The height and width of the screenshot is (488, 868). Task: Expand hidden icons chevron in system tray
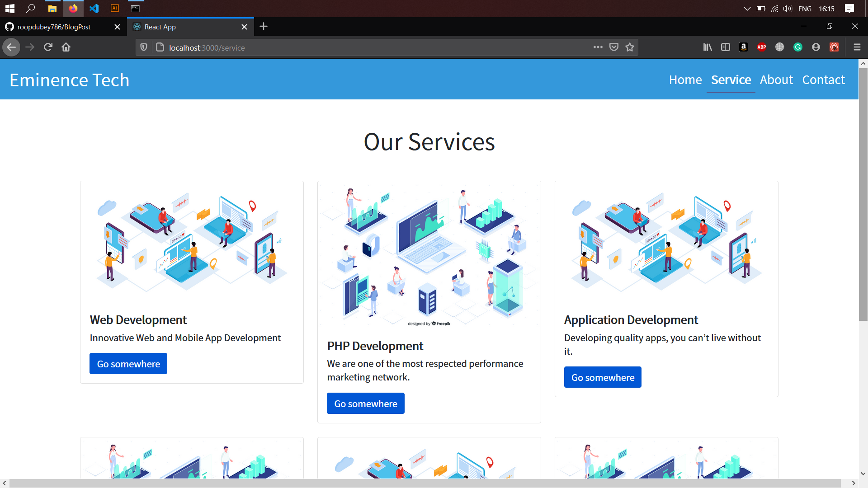coord(746,8)
